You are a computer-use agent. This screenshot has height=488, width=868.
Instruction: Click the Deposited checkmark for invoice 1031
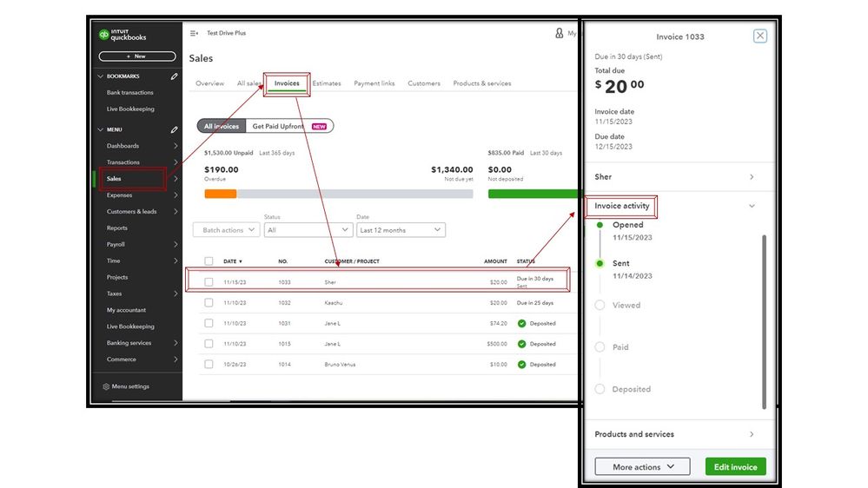click(521, 324)
